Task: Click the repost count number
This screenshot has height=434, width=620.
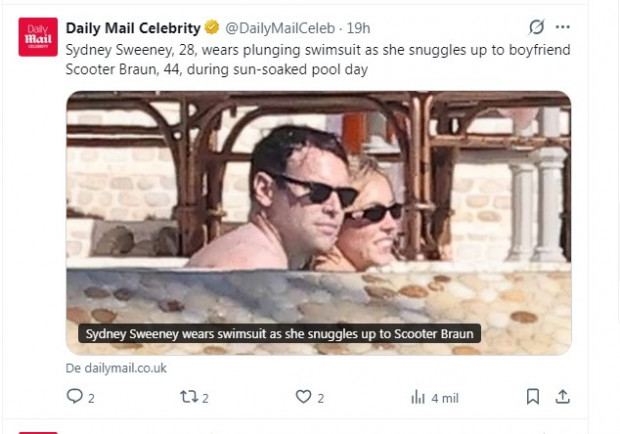Action: pyautogui.click(x=205, y=398)
